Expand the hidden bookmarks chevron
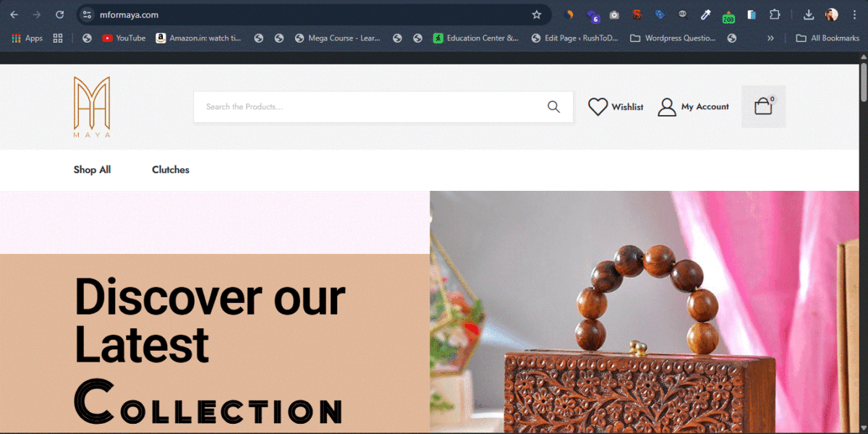The image size is (868, 434). [x=770, y=38]
